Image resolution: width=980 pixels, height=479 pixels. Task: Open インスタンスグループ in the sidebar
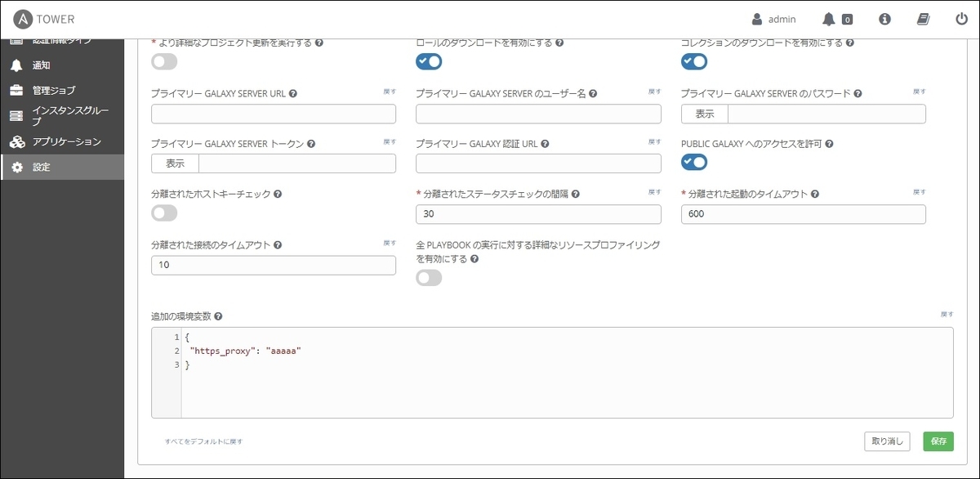click(x=62, y=116)
